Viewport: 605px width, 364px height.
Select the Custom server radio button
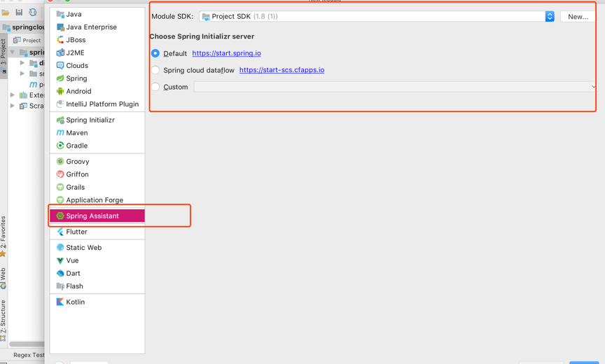coord(155,87)
